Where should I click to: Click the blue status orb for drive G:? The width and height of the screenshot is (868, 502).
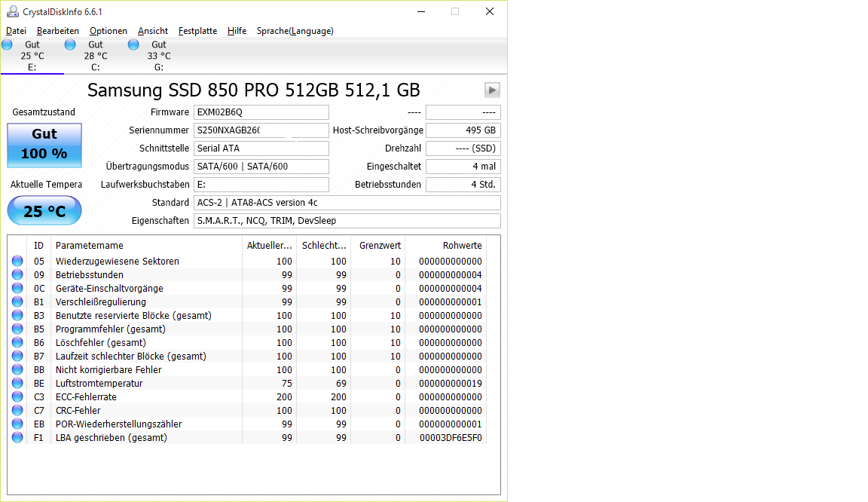133,45
